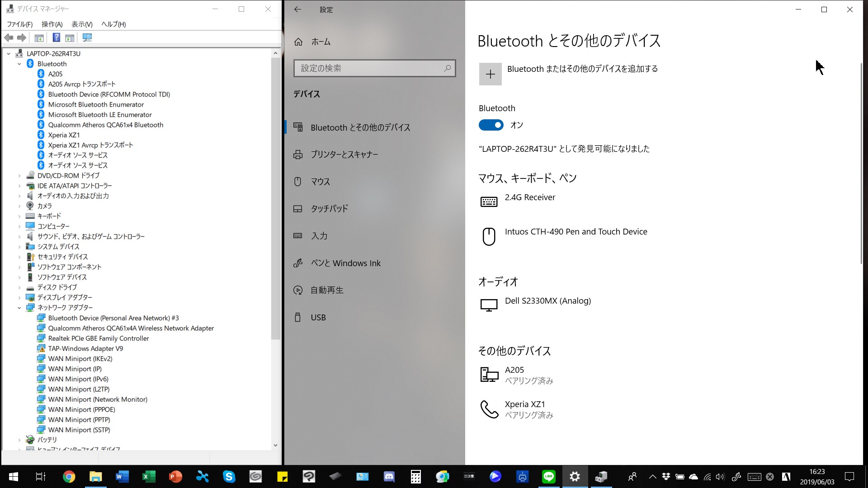Click the Device Manager scroll down arrow
Viewport: 868px width, 488px height.
click(275, 445)
